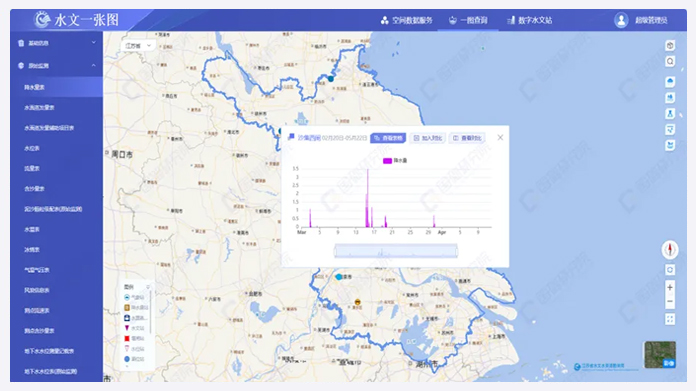Image resolution: width=696 pixels, height=391 pixels.
Task: Switch to the 数字水文站 top tab
Action: pos(530,20)
